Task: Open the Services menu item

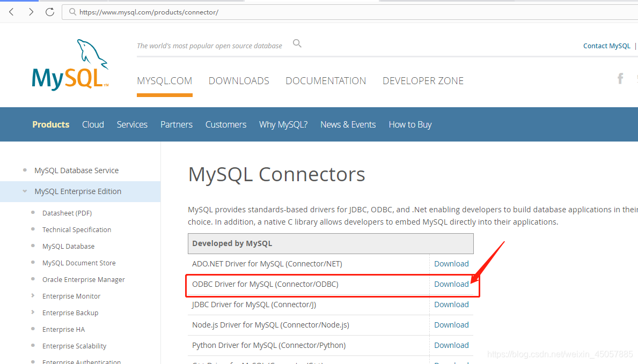Action: click(132, 124)
